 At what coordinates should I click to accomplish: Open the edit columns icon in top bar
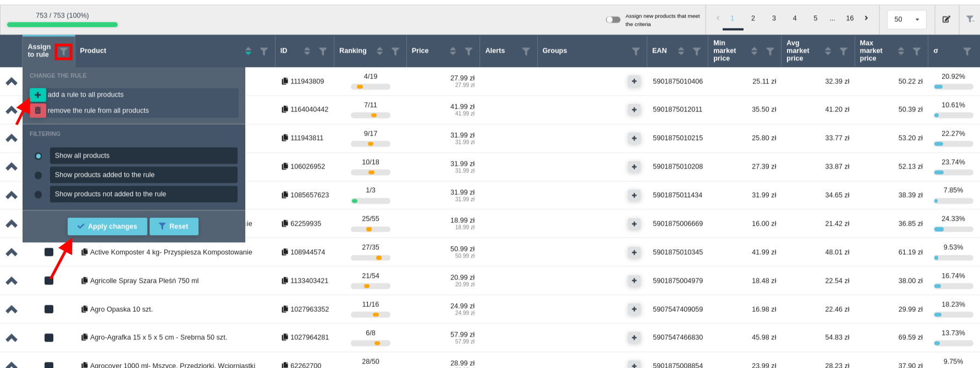(946, 19)
